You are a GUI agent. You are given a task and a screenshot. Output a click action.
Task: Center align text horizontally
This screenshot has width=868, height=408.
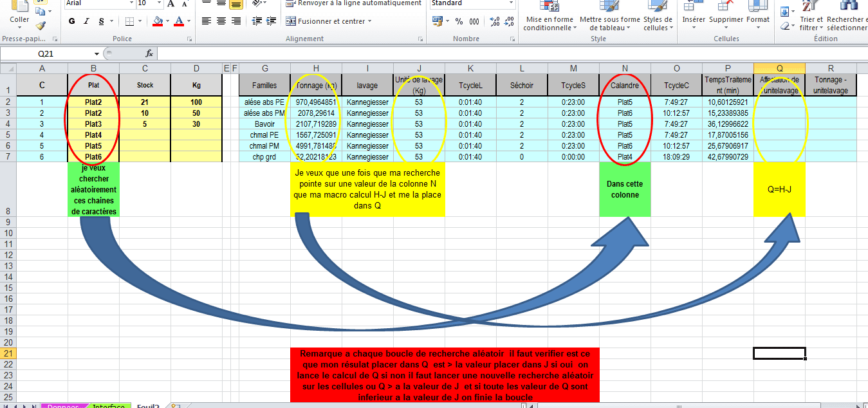tap(221, 21)
